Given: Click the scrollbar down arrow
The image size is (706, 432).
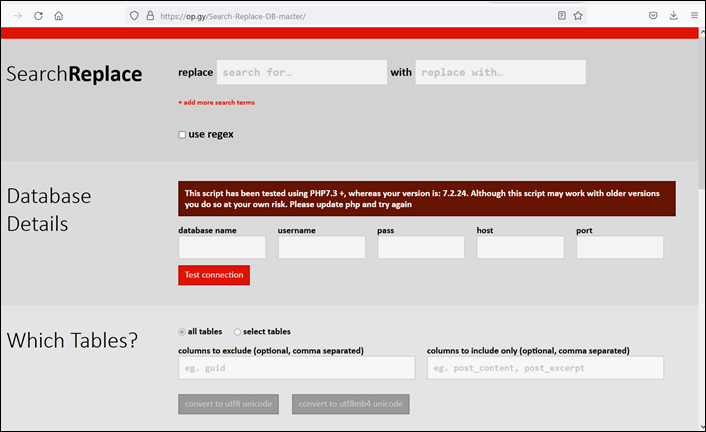Looking at the screenshot, I should click(x=702, y=426).
